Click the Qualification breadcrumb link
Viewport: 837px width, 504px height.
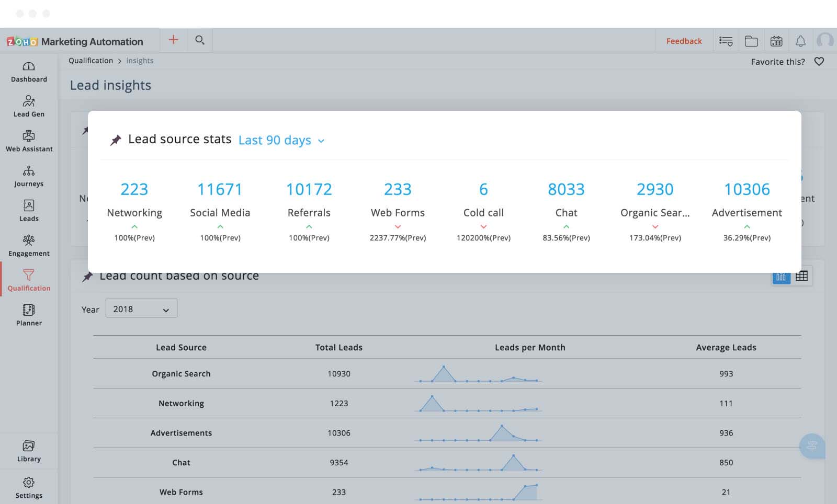pos(91,61)
